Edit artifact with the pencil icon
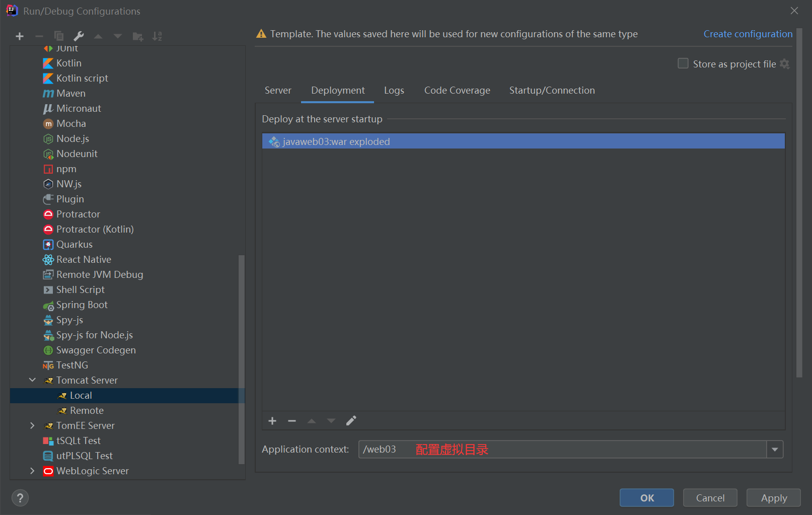Screen dimensions: 812x515 pos(351,421)
